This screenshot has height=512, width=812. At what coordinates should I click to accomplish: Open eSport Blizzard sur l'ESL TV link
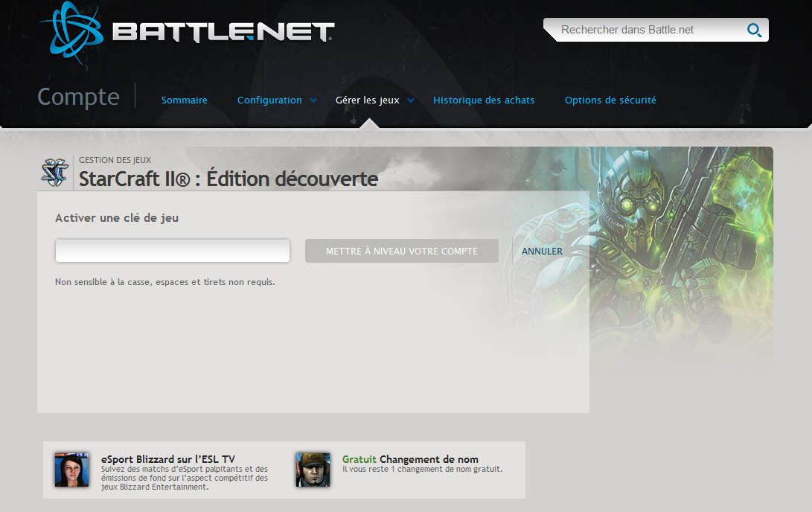(x=167, y=459)
